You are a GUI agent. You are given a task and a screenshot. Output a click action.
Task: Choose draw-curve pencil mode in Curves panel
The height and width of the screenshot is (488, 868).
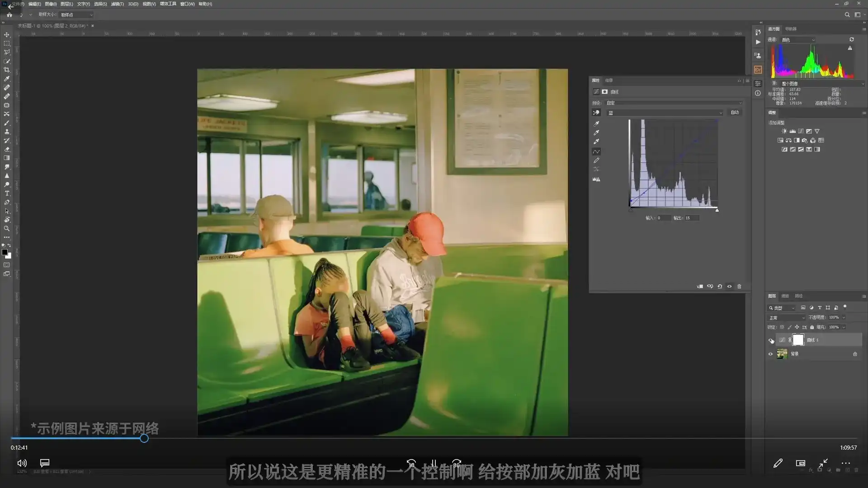click(x=596, y=160)
